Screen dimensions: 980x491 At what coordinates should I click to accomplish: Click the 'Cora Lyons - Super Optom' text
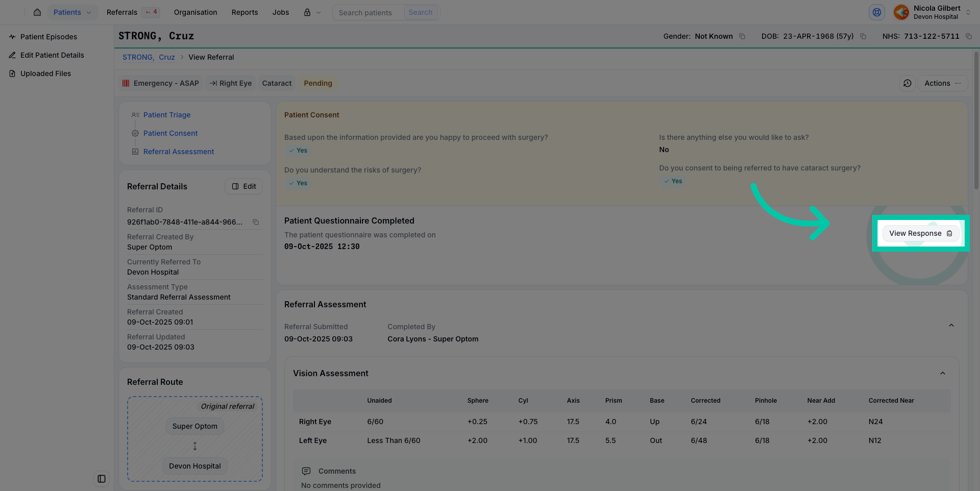tap(433, 339)
